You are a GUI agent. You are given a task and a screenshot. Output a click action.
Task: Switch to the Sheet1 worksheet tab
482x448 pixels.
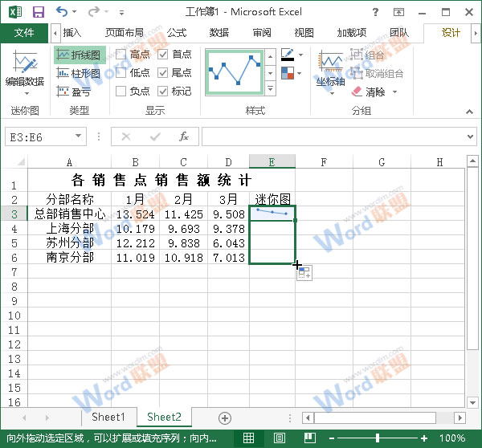click(x=108, y=417)
